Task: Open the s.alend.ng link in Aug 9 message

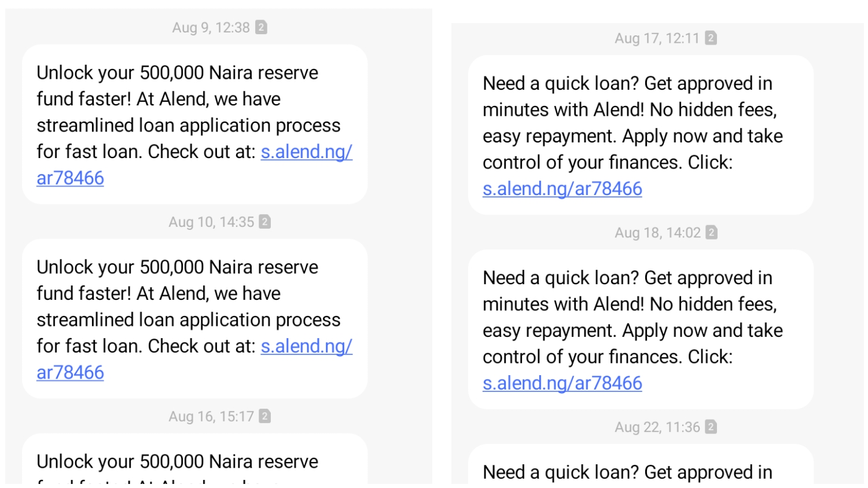Action: click(x=306, y=152)
